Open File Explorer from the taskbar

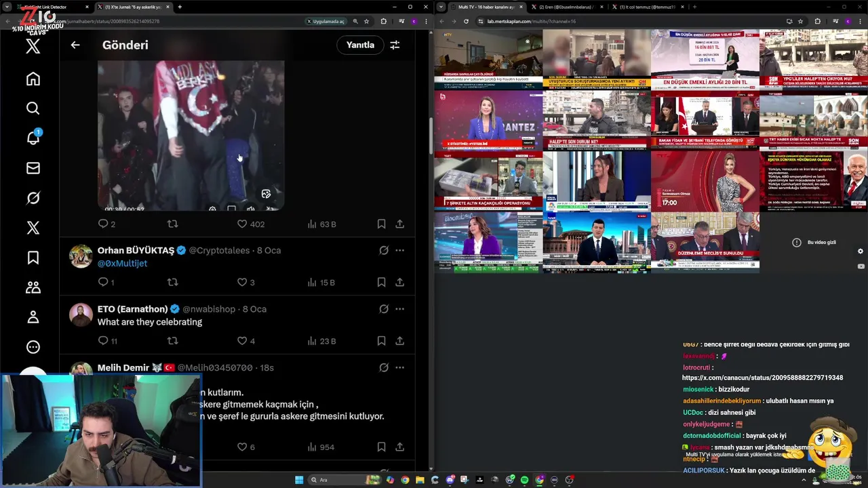[420, 480]
